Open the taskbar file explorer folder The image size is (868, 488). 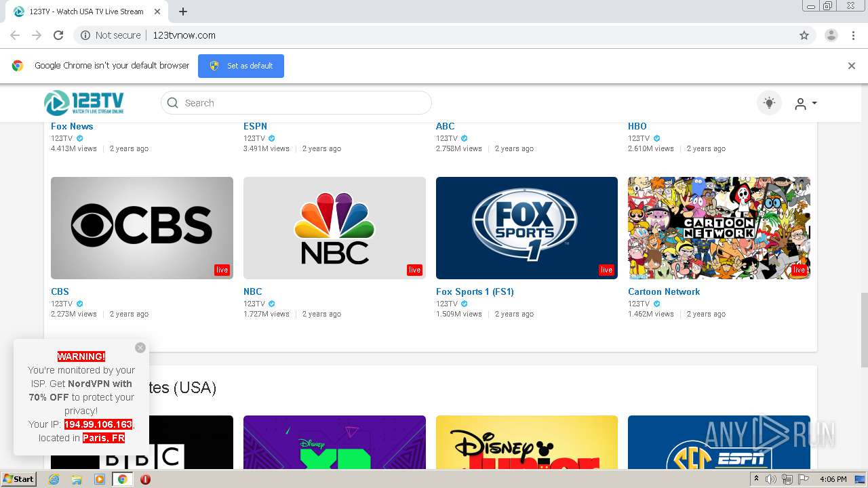click(77, 479)
